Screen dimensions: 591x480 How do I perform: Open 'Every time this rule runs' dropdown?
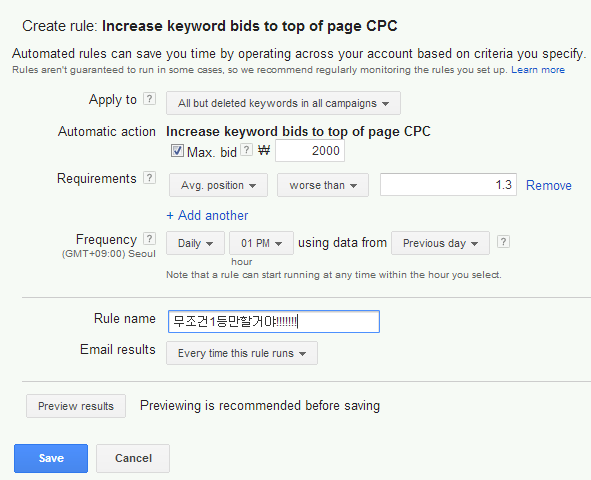click(242, 353)
